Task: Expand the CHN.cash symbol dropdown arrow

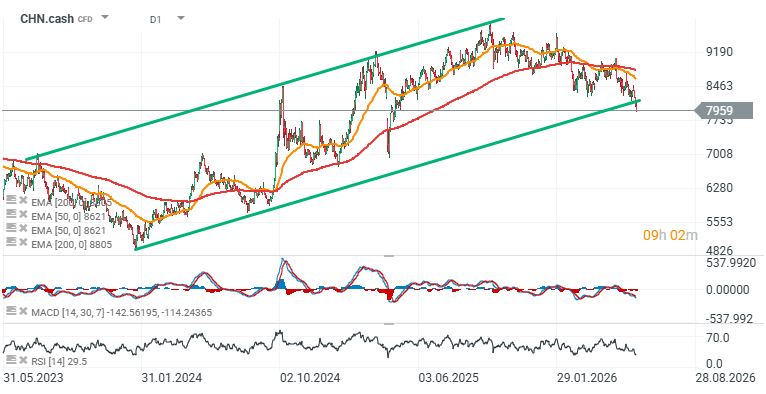Action: coord(105,18)
